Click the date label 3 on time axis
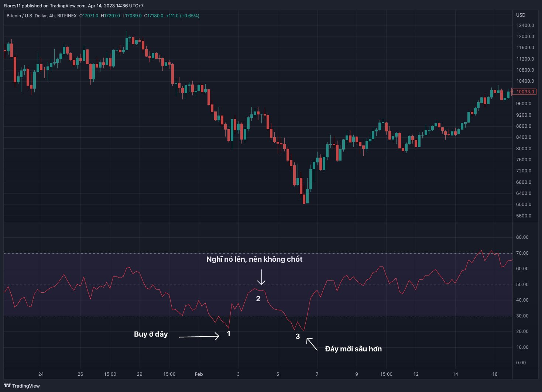 pyautogui.click(x=238, y=374)
